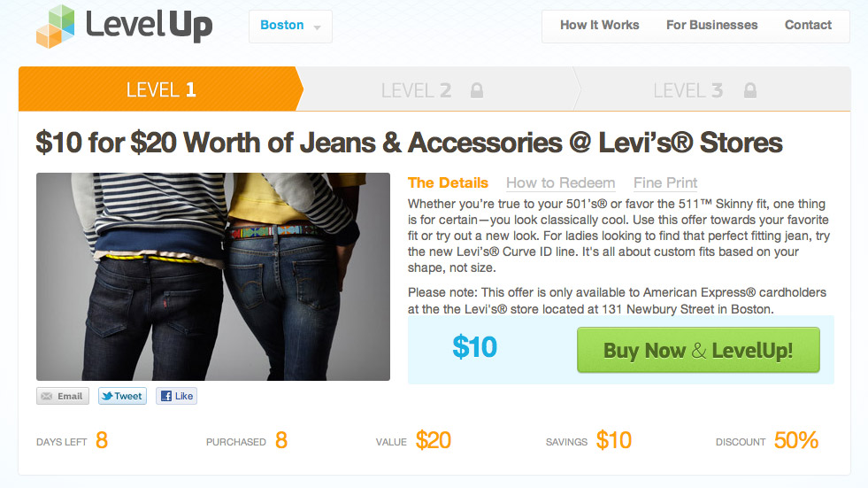Open the Contact page
868x488 pixels.
coord(808,25)
